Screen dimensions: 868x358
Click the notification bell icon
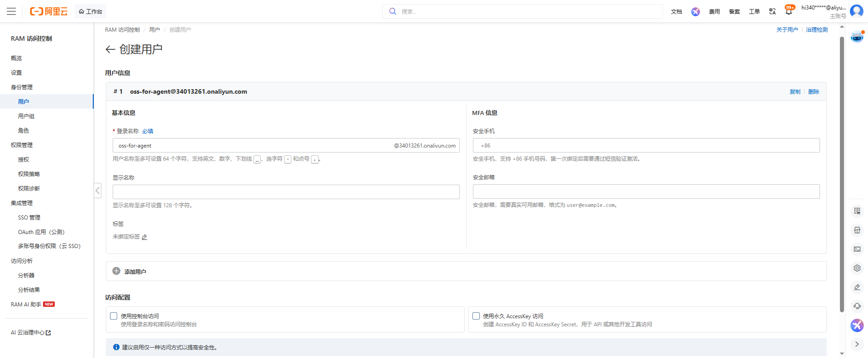point(789,11)
